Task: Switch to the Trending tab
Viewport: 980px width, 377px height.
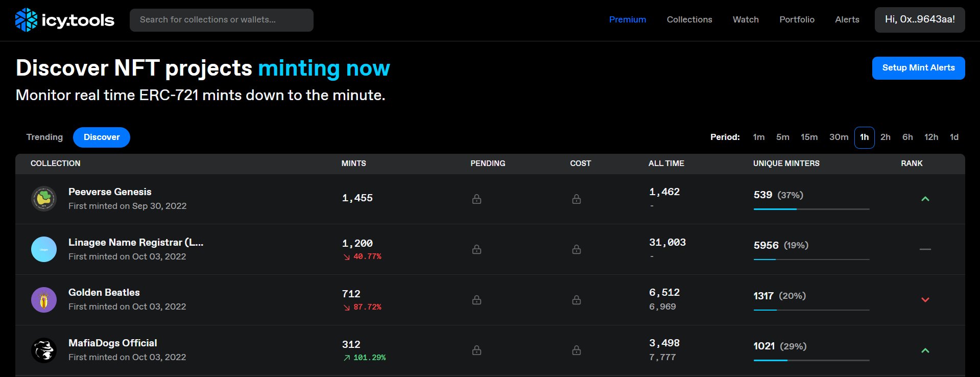Action: 44,137
